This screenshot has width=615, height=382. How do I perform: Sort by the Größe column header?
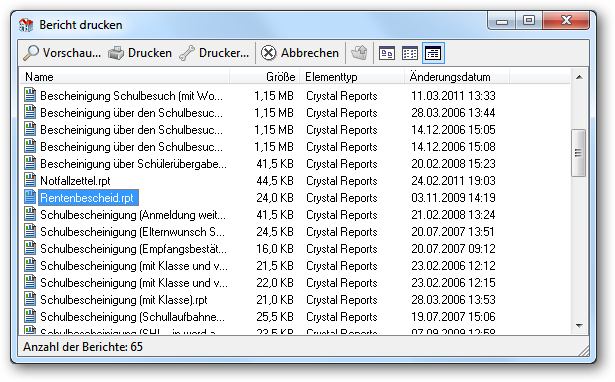[x=265, y=77]
